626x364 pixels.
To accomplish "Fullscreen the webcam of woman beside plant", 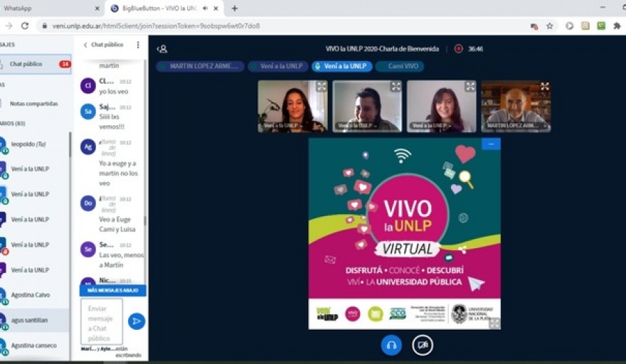I will pos(322,86).
